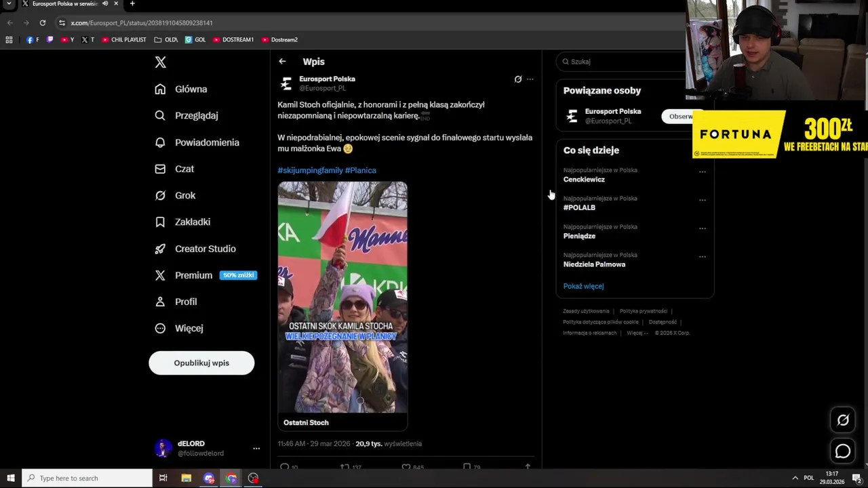
Task: Click the X logo in sidebar
Action: pos(160,62)
